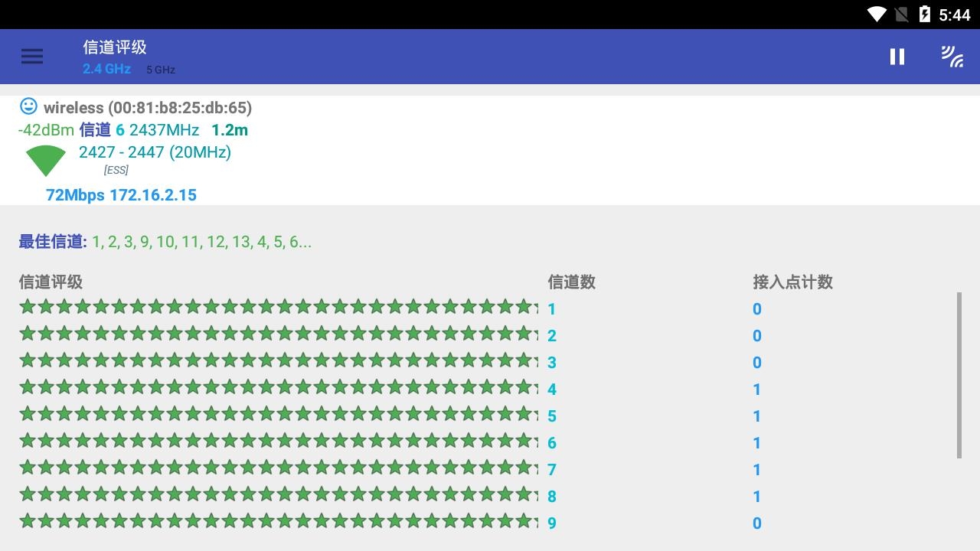Select the wireless (00:81:b8:25:db:65) network name
The image size is (980, 551).
click(148, 108)
